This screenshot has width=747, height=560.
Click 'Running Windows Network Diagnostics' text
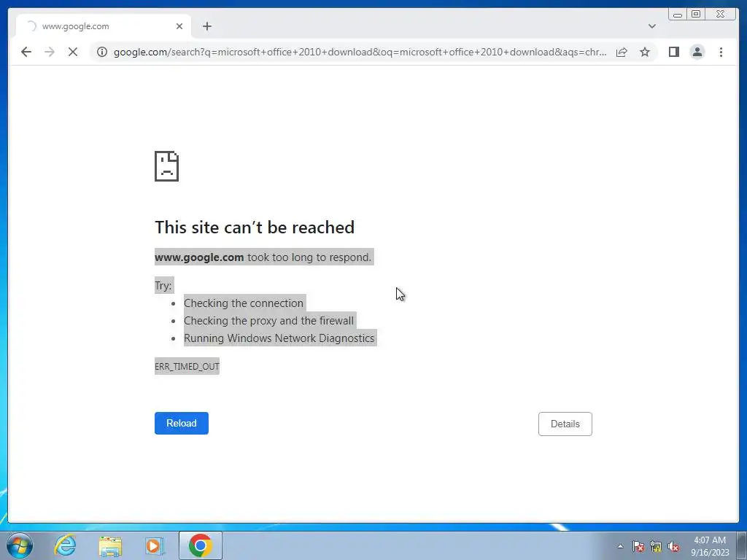pyautogui.click(x=279, y=338)
